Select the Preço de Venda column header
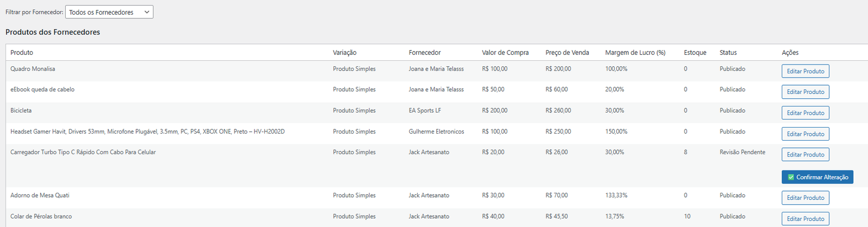This screenshot has height=227, width=868. [567, 53]
